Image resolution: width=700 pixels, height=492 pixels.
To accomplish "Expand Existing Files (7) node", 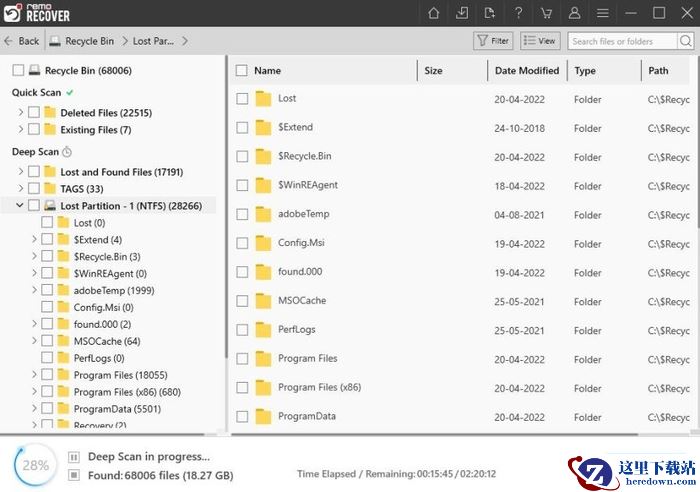I will click(x=21, y=129).
